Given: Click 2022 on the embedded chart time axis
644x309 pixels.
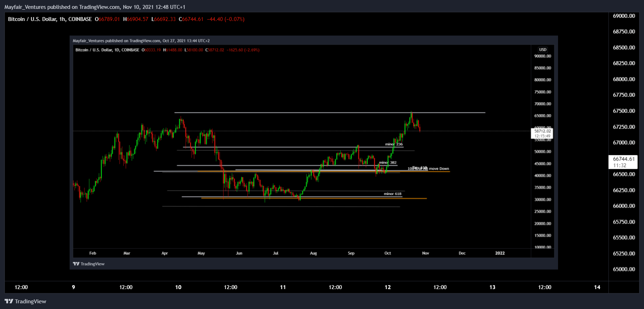Looking at the screenshot, I should click(500, 253).
